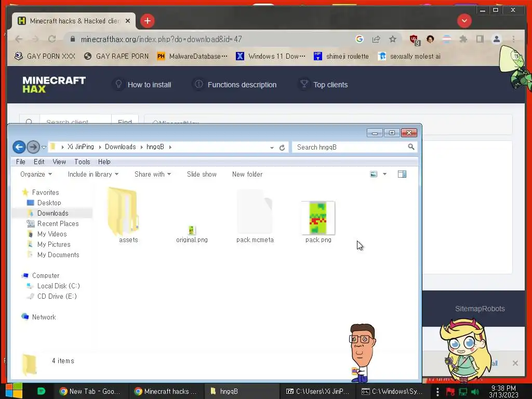Click the Minecraft Hax site logo

click(54, 85)
